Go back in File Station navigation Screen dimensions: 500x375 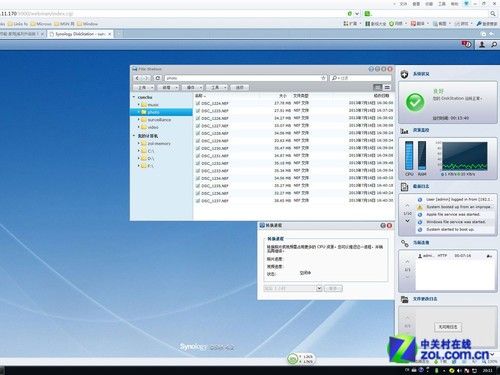tap(137, 78)
